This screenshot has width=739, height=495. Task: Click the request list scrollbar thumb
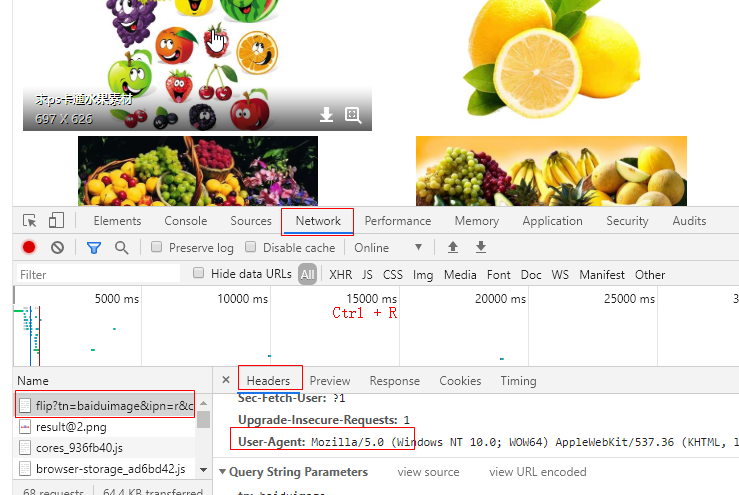click(x=204, y=419)
